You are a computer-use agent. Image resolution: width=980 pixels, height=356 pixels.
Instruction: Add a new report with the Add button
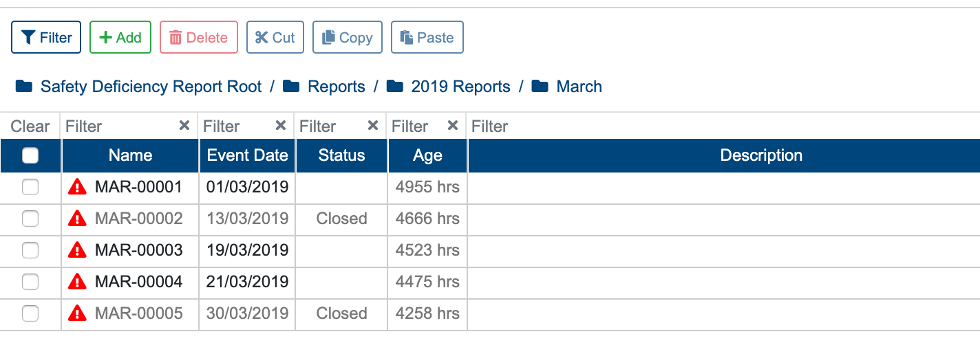120,37
